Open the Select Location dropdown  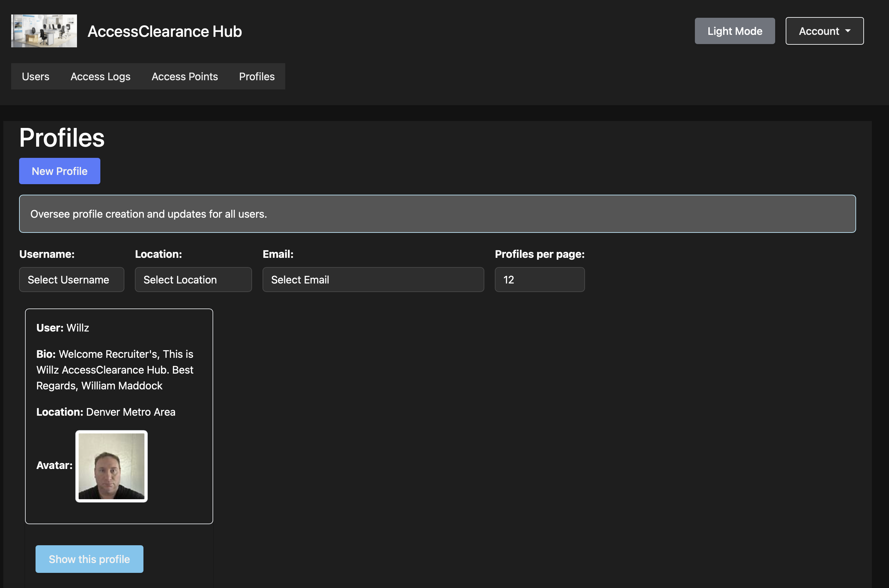(x=193, y=280)
